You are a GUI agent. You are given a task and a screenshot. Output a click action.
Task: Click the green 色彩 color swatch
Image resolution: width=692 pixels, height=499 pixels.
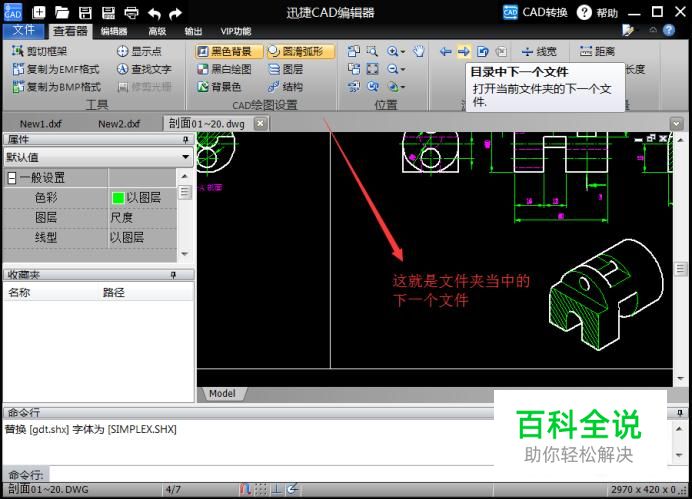(x=118, y=198)
